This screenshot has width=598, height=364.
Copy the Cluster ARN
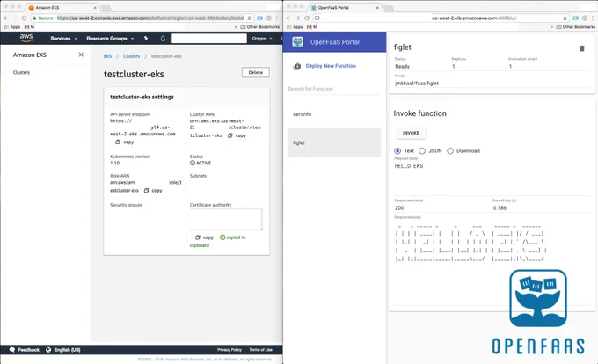(237, 135)
